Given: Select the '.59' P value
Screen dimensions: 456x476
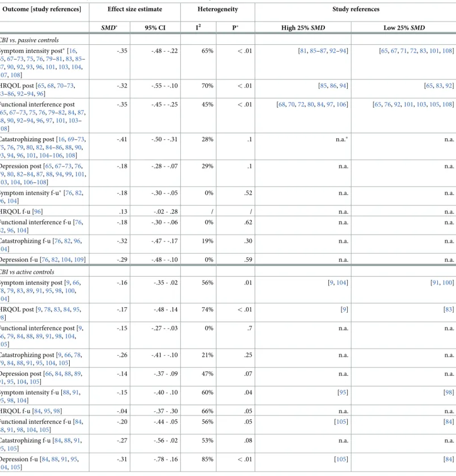Looking at the screenshot, I should [248, 260].
